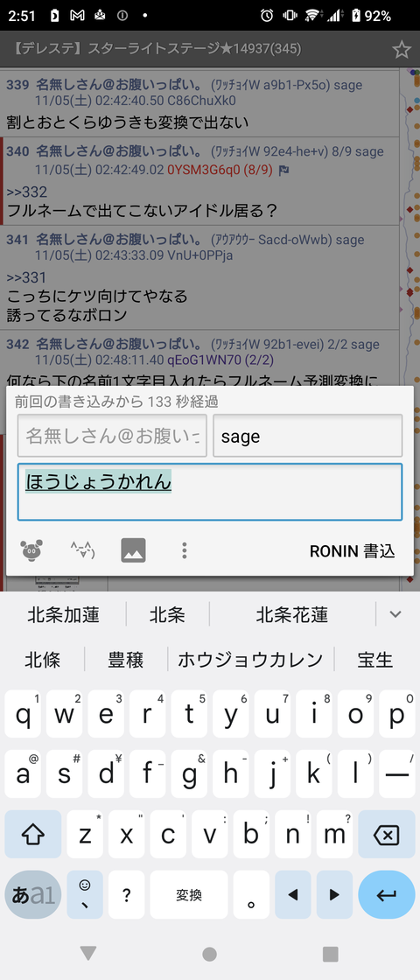Expand the candidate list with the chevron

pyautogui.click(x=395, y=614)
